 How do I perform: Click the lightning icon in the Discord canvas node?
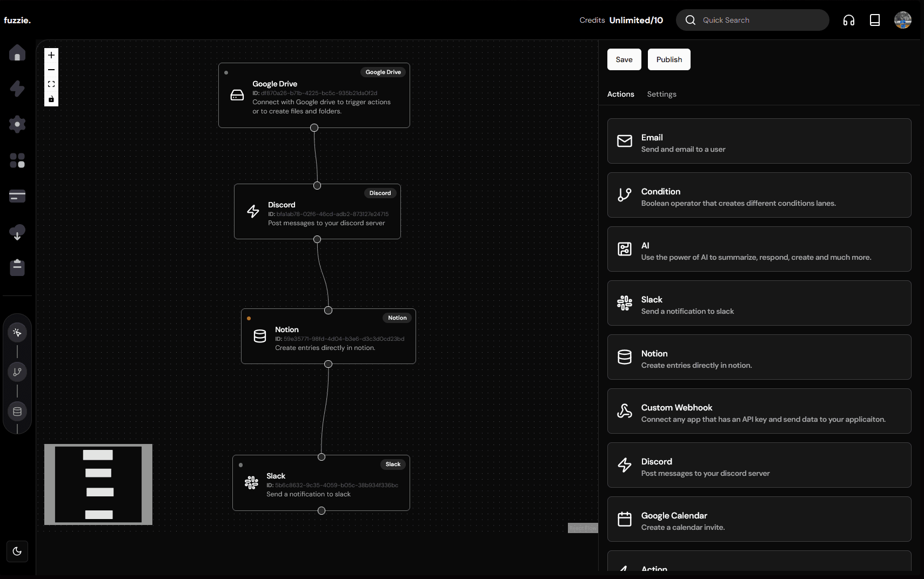(x=253, y=211)
